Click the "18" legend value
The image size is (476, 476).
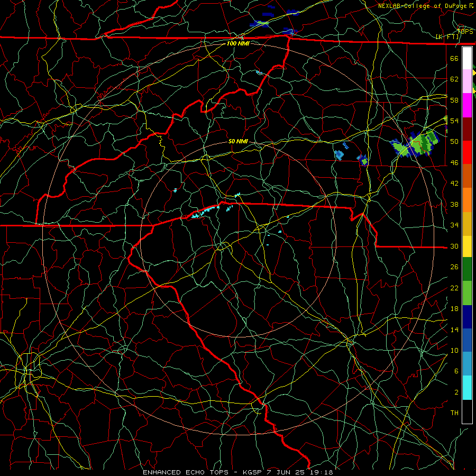tap(454, 309)
